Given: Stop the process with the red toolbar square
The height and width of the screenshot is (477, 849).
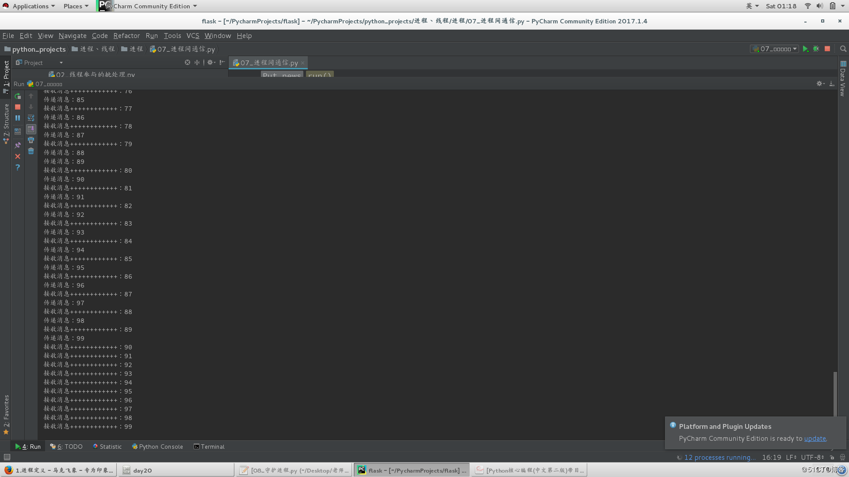Looking at the screenshot, I should (827, 49).
